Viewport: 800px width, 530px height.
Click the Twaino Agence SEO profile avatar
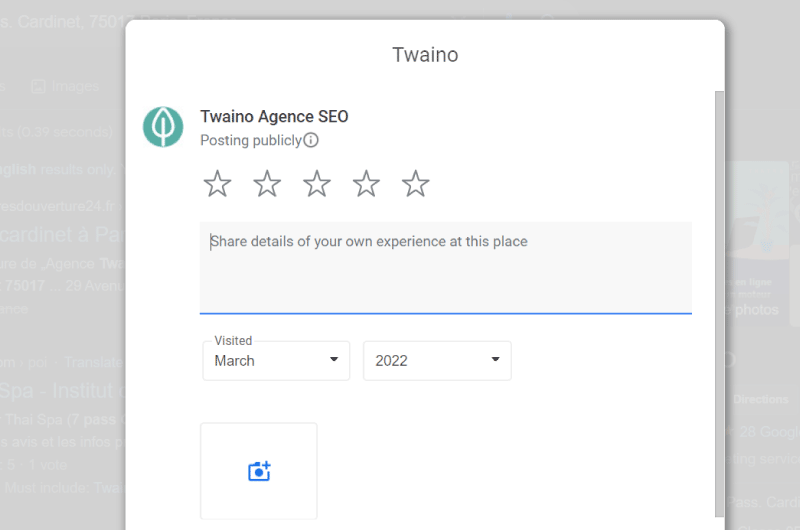pyautogui.click(x=163, y=127)
